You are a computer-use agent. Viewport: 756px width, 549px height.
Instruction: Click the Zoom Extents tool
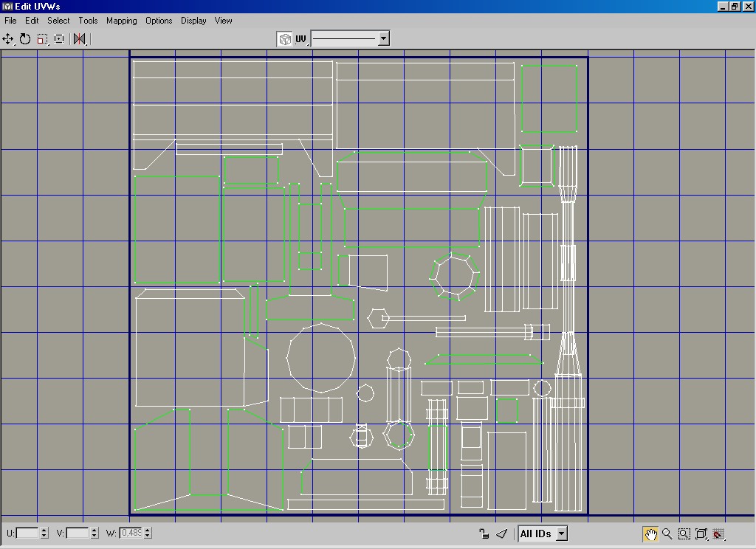(x=701, y=534)
